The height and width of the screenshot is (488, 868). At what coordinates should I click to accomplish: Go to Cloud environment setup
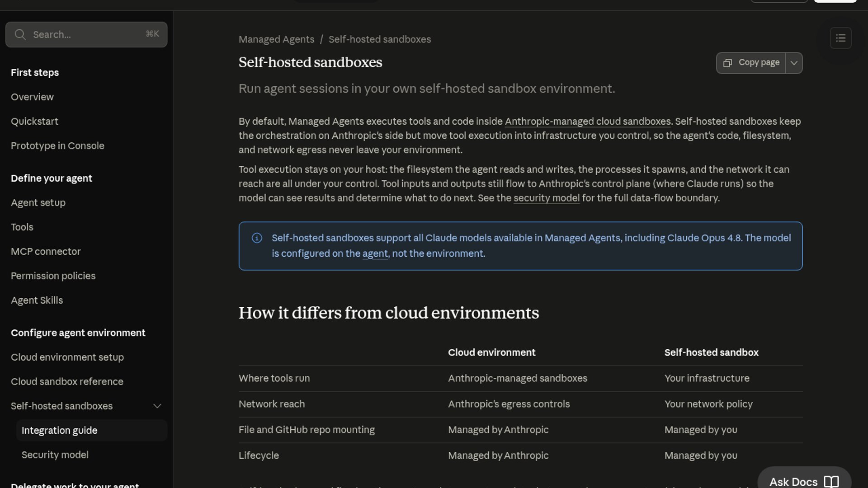[67, 357]
